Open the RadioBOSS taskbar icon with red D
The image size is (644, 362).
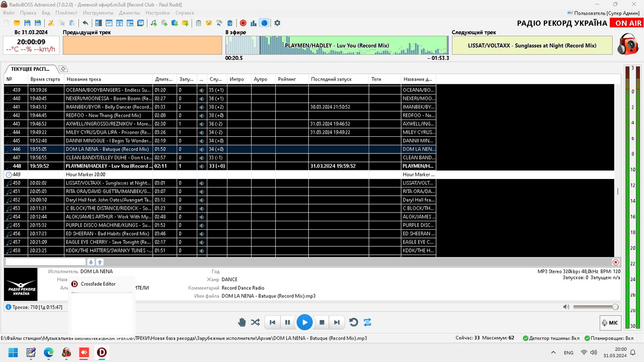[102, 352]
